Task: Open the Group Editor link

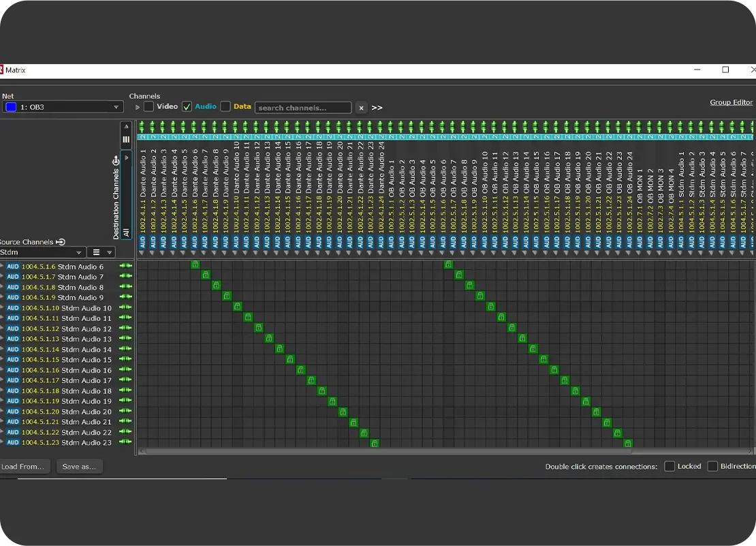Action: (x=731, y=102)
